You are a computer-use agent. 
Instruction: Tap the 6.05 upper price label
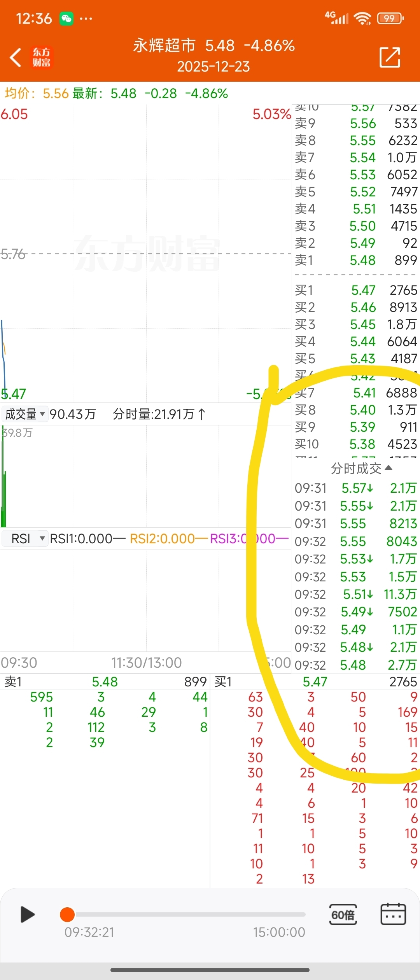14,114
